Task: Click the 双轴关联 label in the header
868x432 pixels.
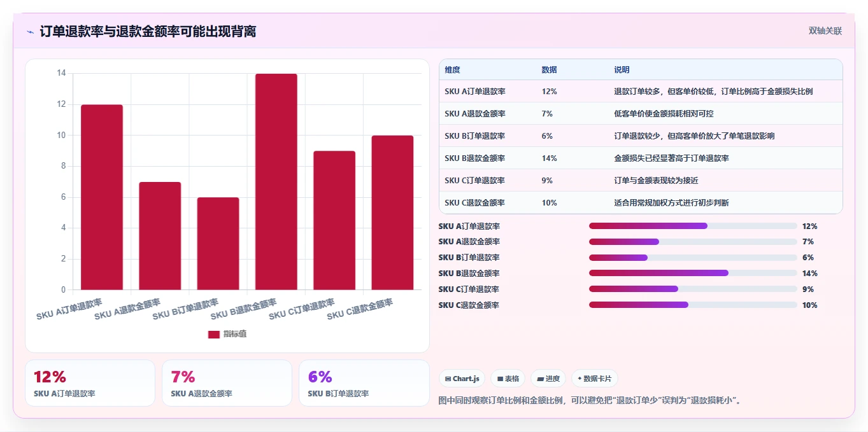Action: pos(825,31)
